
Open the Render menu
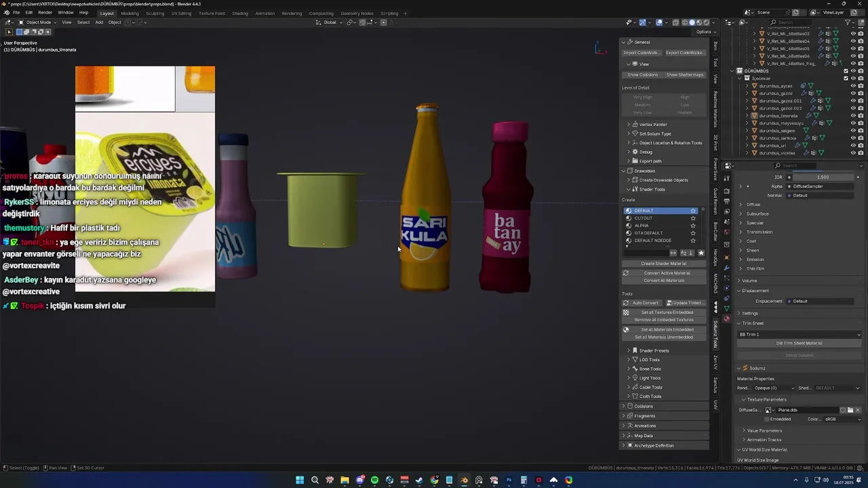45,13
